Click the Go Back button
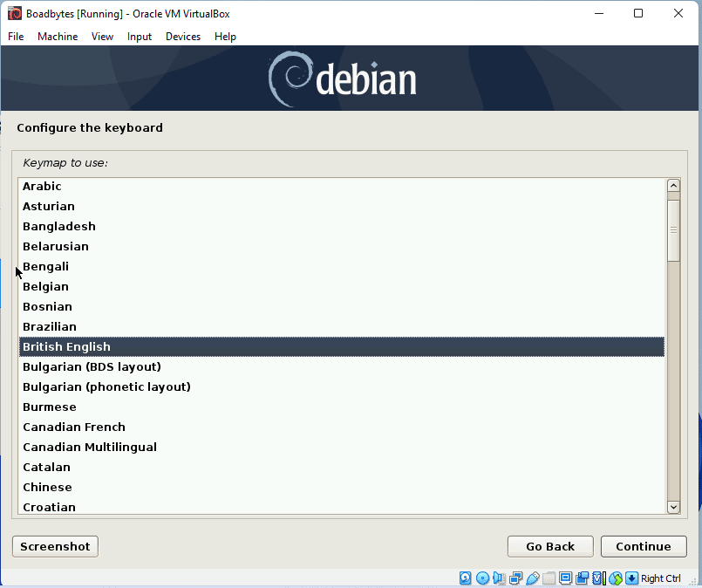This screenshot has height=588, width=702. point(550,547)
